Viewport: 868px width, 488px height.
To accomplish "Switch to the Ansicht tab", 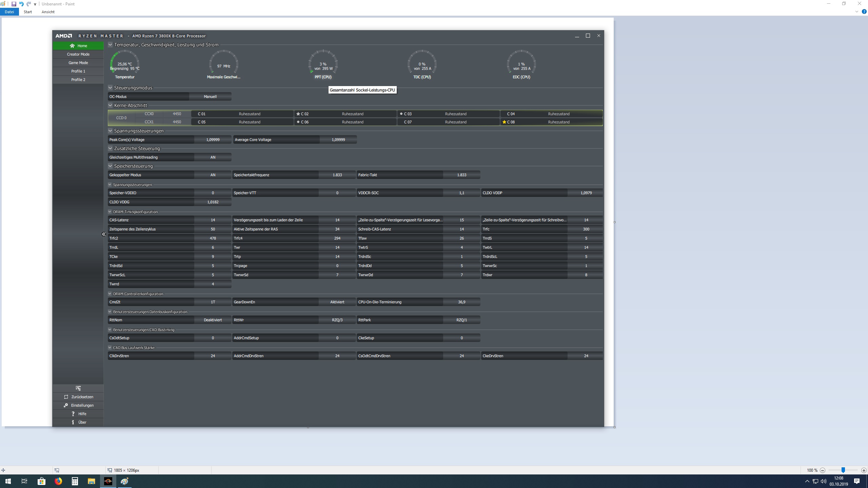I will [48, 12].
